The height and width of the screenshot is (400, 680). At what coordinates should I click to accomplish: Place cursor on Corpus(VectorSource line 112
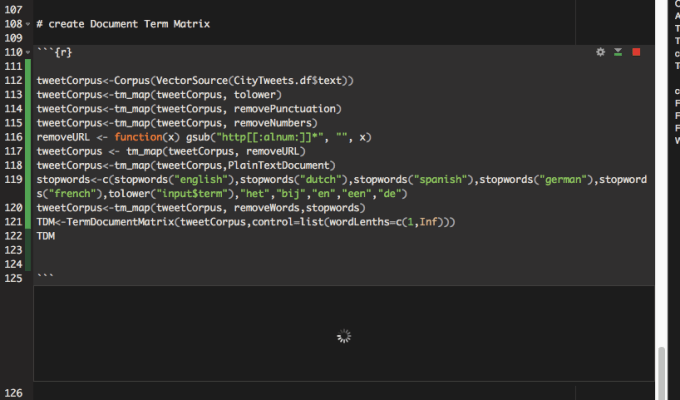coord(195,80)
